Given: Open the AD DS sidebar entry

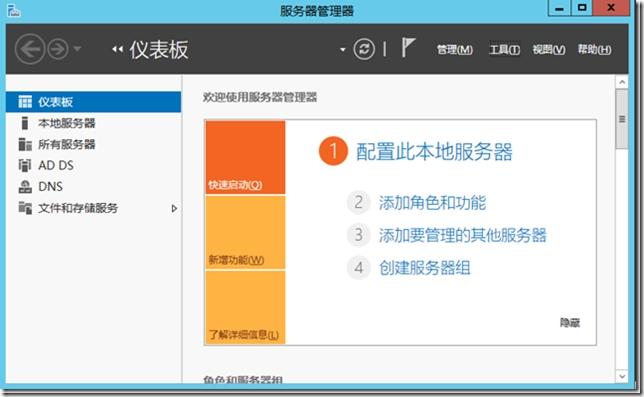Looking at the screenshot, I should point(93,165).
